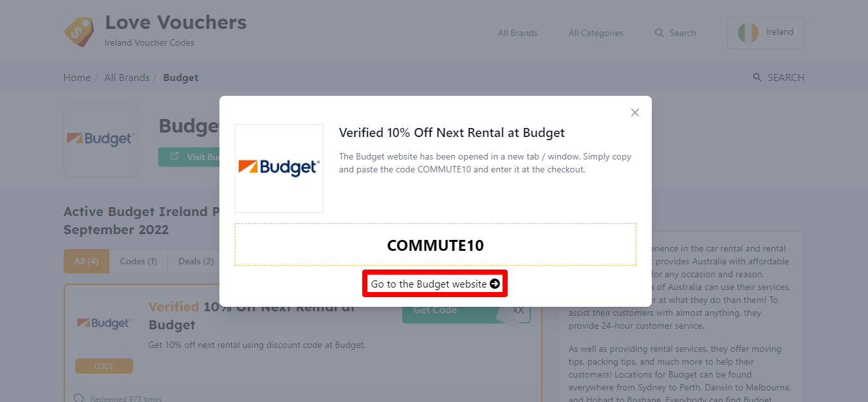Screen dimensions: 868x402
Task: Click the Redeemed 973 times tag icon
Action: 79,399
